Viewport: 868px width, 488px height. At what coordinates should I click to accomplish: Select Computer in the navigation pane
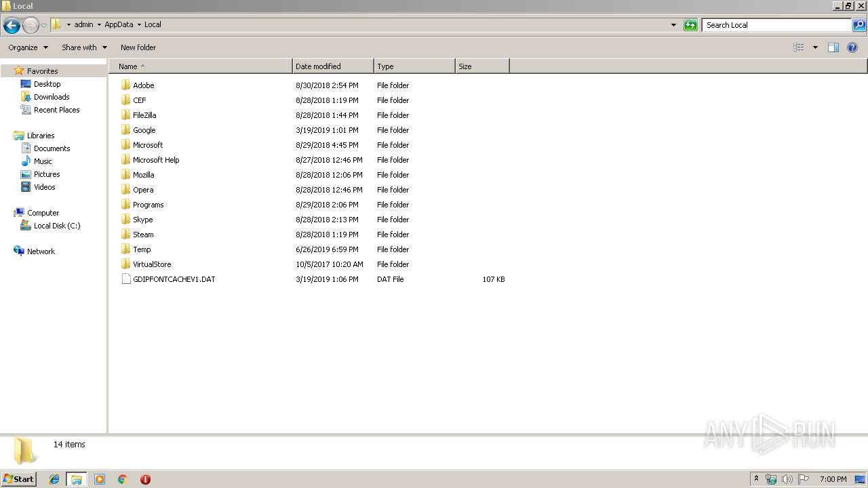click(43, 213)
